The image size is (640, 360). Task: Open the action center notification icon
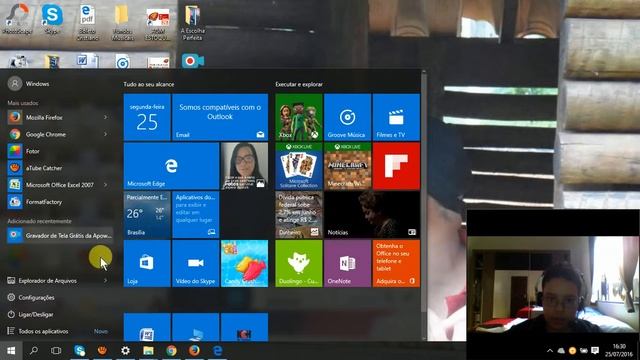[595, 351]
